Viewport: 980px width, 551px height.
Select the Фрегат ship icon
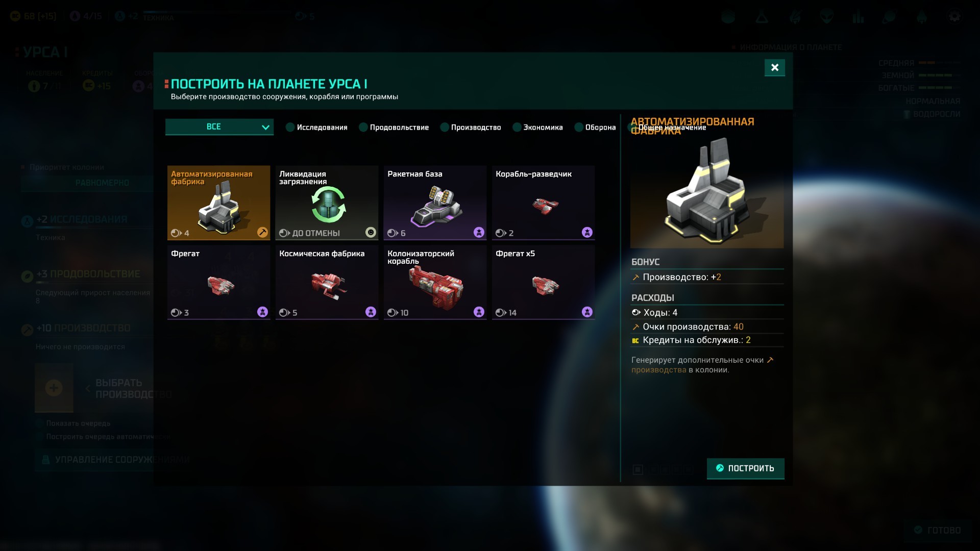[x=220, y=285]
